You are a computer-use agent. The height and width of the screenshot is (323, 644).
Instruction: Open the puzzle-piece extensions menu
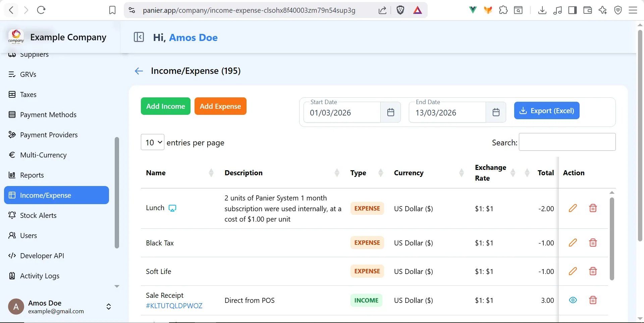tap(503, 10)
